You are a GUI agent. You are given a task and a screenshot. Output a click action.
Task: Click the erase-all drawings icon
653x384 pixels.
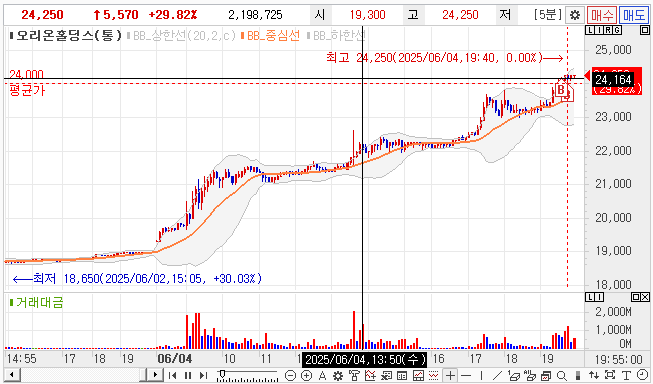click(530, 375)
